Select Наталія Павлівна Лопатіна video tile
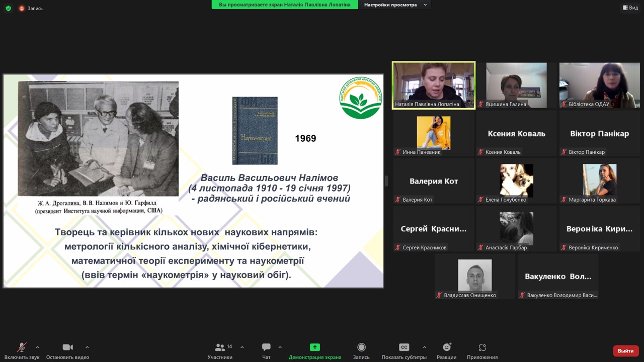644x362 pixels. click(x=433, y=84)
